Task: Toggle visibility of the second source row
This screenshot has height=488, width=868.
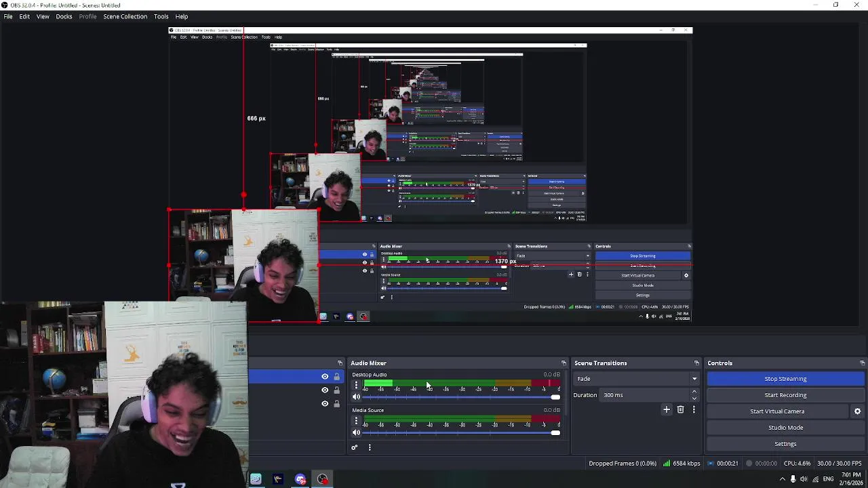Action: click(x=325, y=390)
